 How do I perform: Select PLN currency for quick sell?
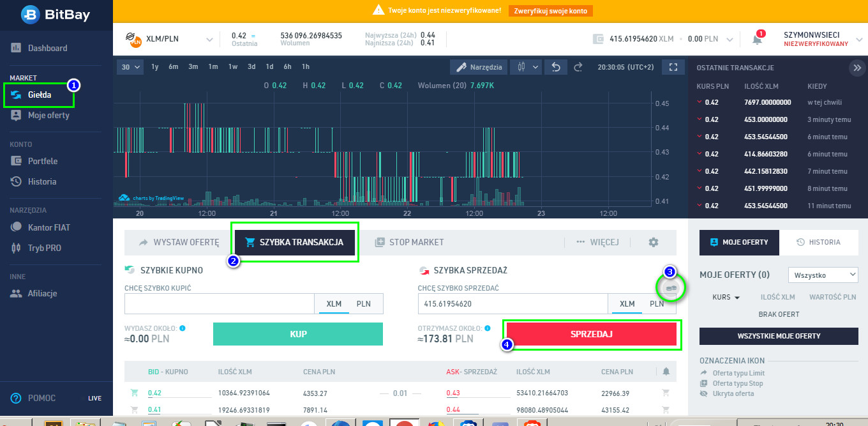coord(657,304)
